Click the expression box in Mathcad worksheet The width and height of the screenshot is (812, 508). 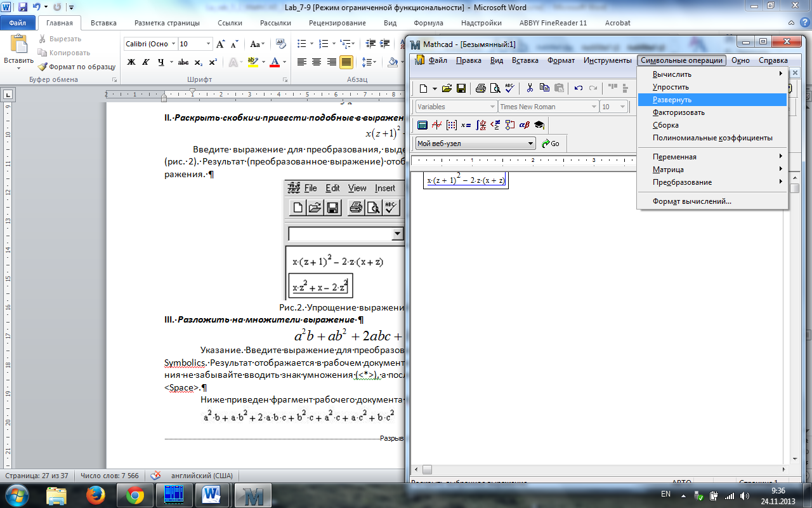tap(466, 180)
